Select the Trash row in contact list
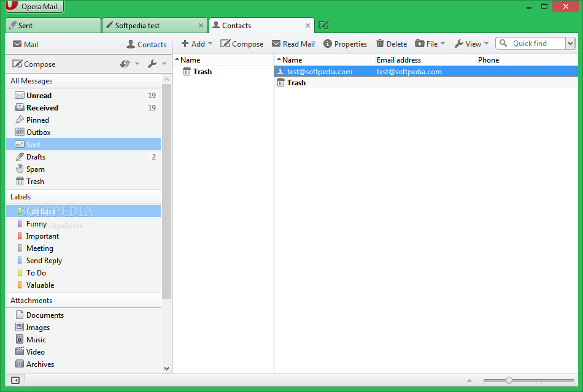Screen dimensions: 583x392 426,82
